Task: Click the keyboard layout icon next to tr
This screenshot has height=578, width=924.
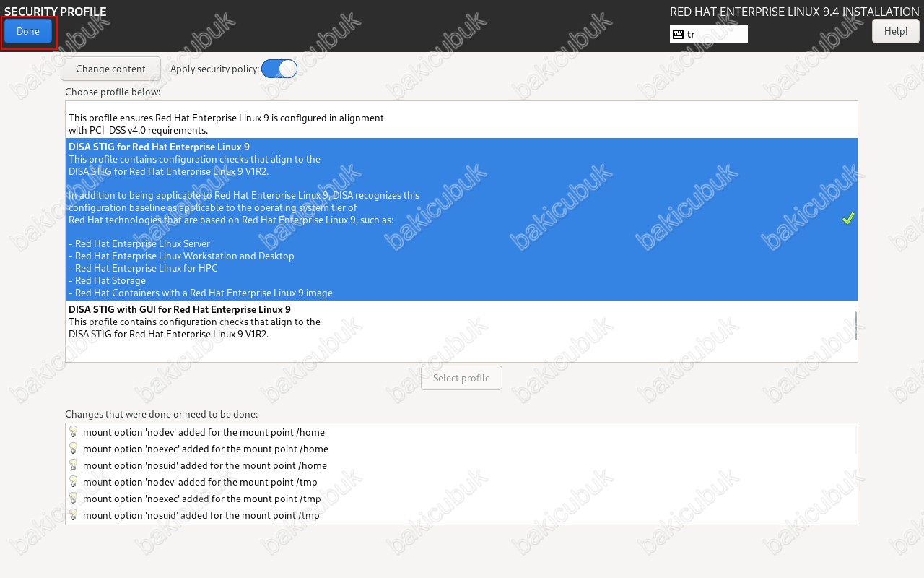Action: coord(678,34)
